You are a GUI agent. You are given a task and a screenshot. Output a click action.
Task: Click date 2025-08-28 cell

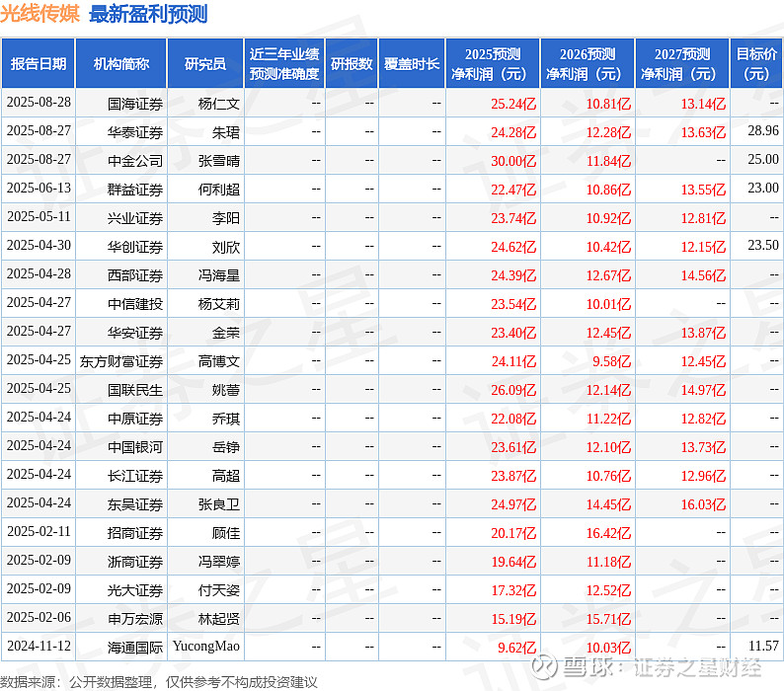(x=39, y=102)
